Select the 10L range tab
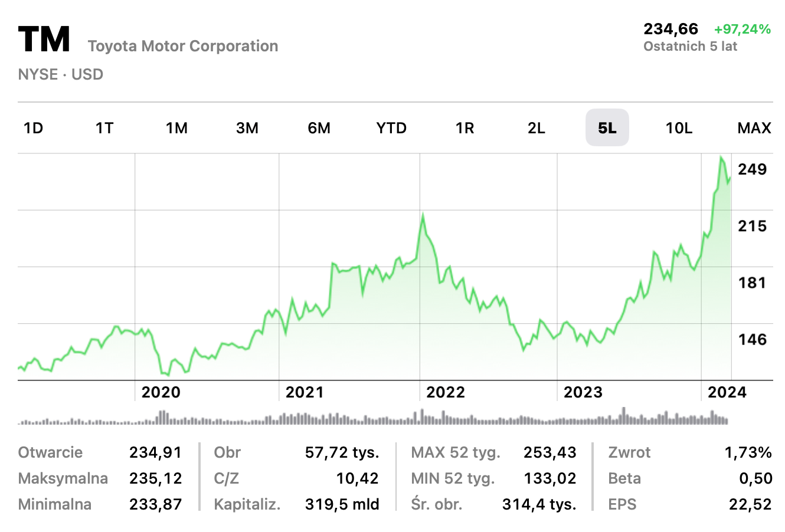 click(679, 128)
